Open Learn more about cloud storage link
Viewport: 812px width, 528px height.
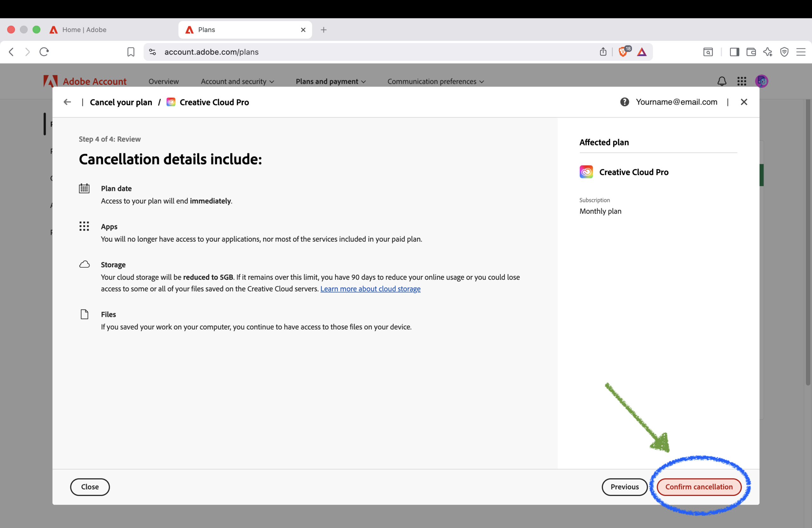370,289
